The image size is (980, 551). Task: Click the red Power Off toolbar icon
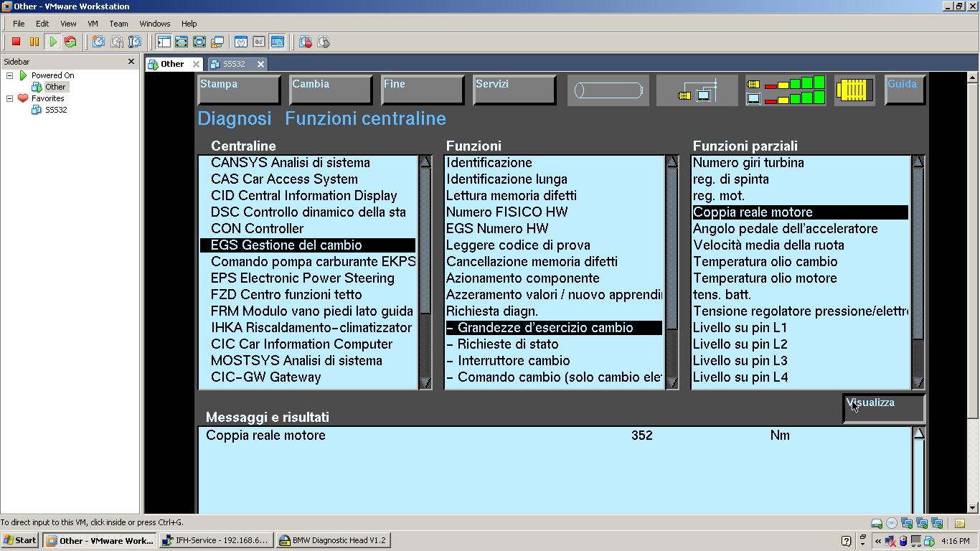(16, 42)
